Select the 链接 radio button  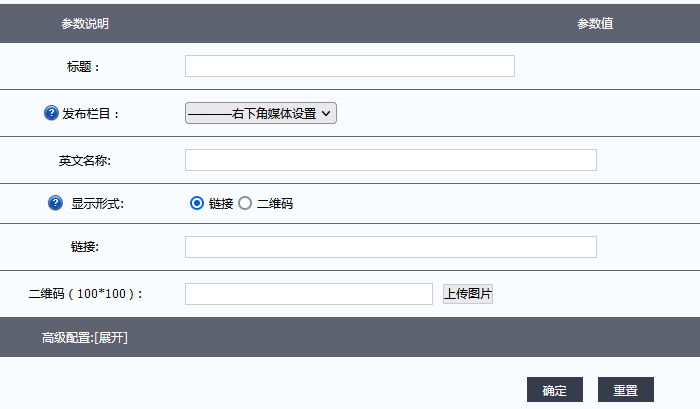coord(197,203)
